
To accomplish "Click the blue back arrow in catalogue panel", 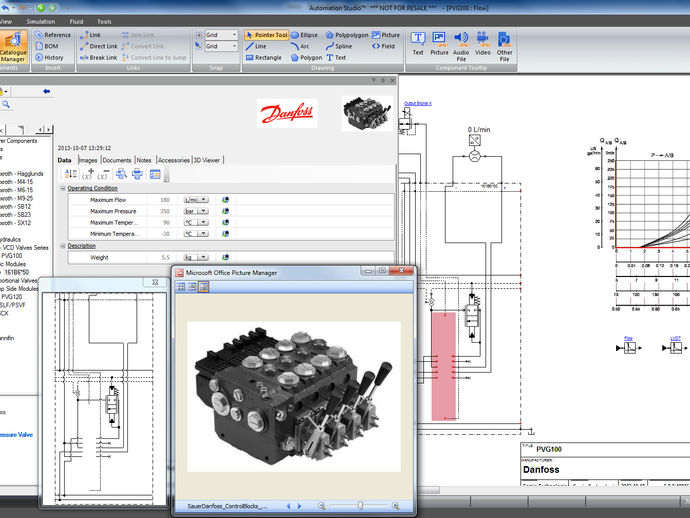I will [x=47, y=92].
